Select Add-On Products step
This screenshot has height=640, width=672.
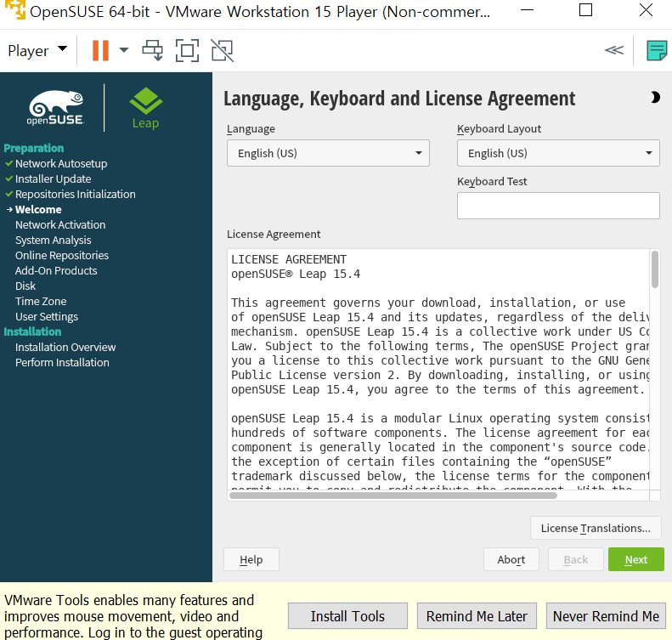[56, 271]
